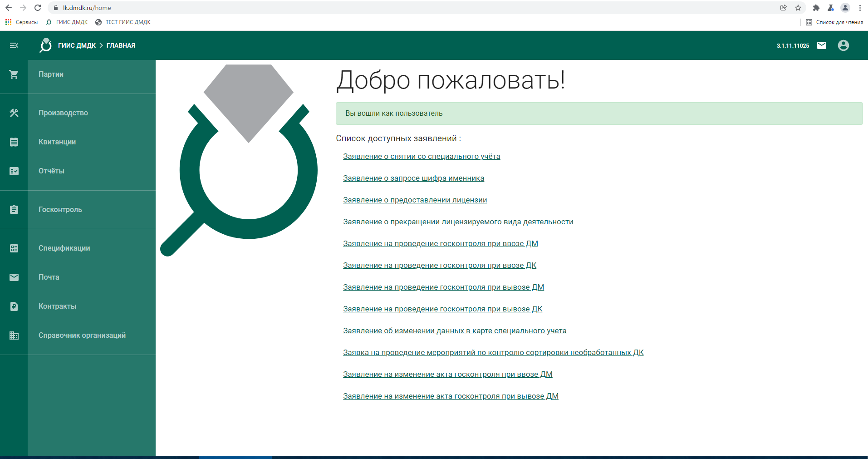Open the browser extensions puzzle icon
Image resolution: width=868 pixels, height=459 pixels.
pyautogui.click(x=816, y=8)
